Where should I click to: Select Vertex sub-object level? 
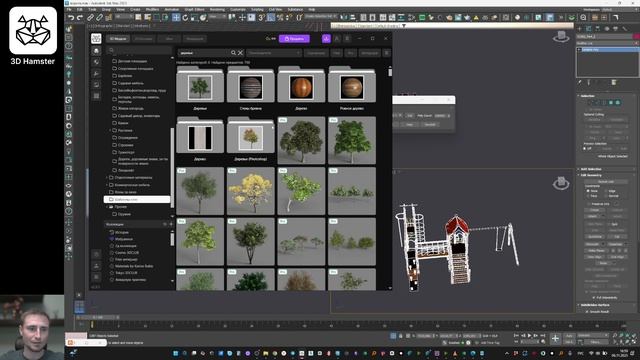pyautogui.click(x=590, y=102)
